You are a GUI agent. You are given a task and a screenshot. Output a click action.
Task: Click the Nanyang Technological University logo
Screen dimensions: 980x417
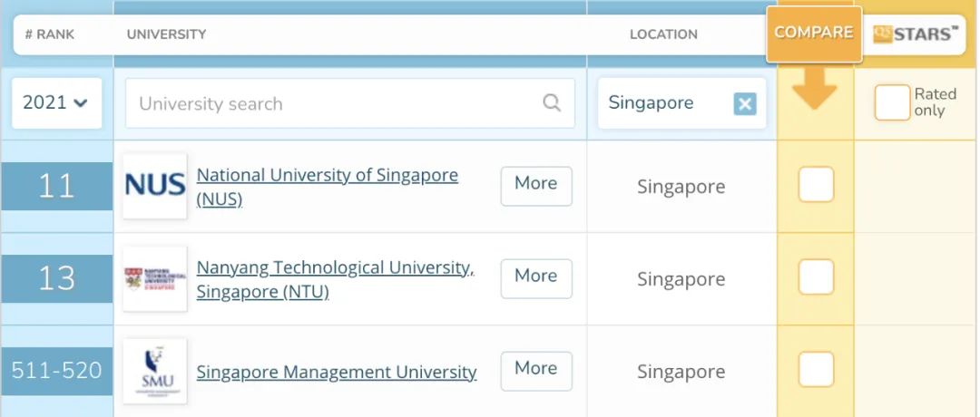[x=155, y=278]
